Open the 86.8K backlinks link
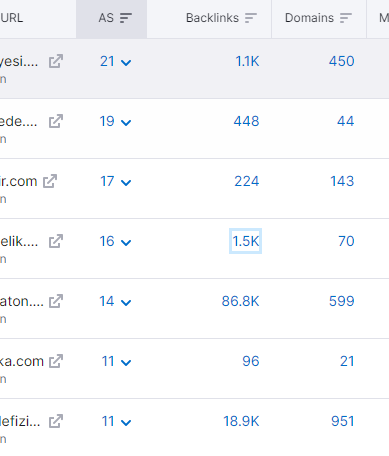389x456 pixels. 240,301
